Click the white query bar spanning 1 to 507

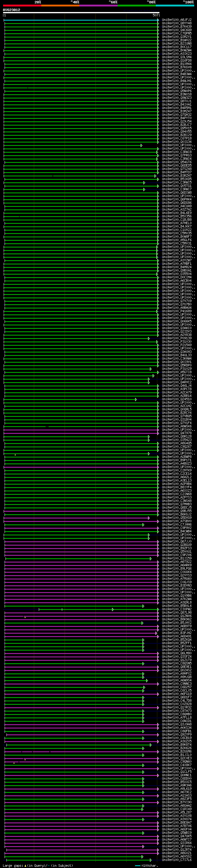coord(81,12)
